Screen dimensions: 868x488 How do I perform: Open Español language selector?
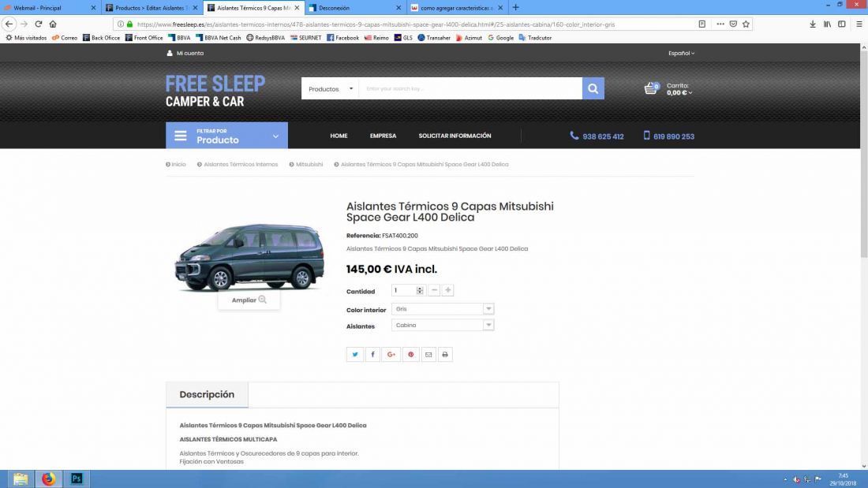pos(681,53)
